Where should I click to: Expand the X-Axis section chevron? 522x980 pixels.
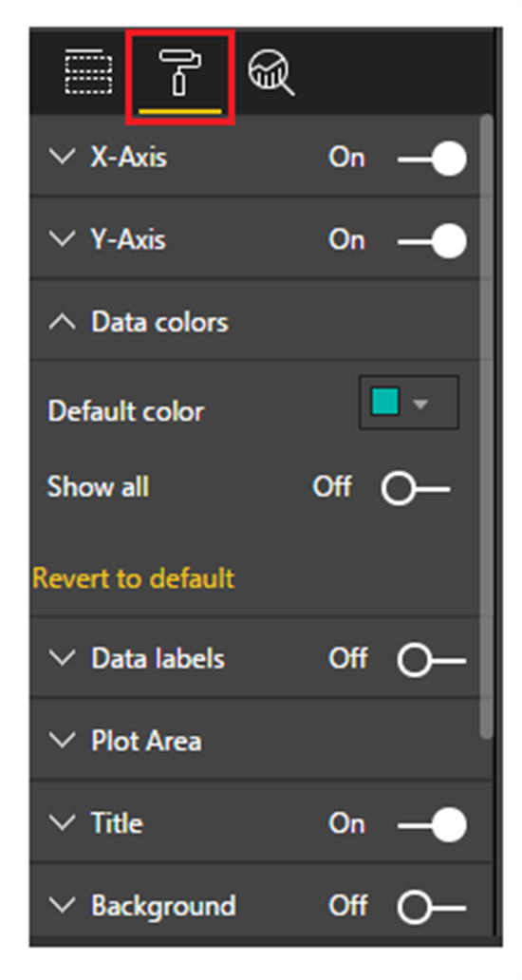(x=63, y=157)
